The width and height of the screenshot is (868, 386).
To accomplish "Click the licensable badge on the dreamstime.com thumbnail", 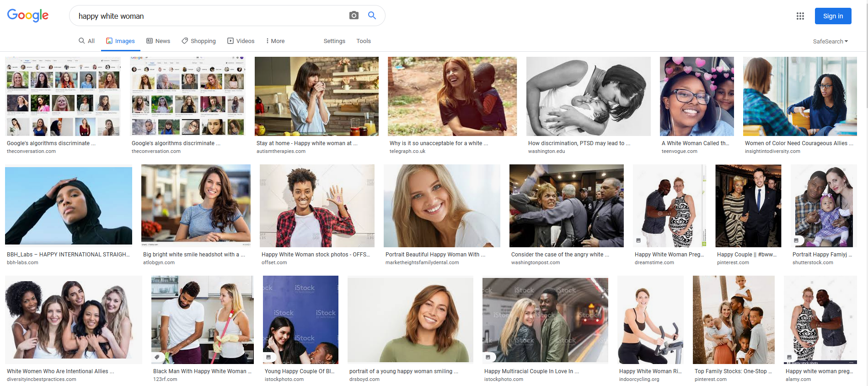I will (638, 240).
